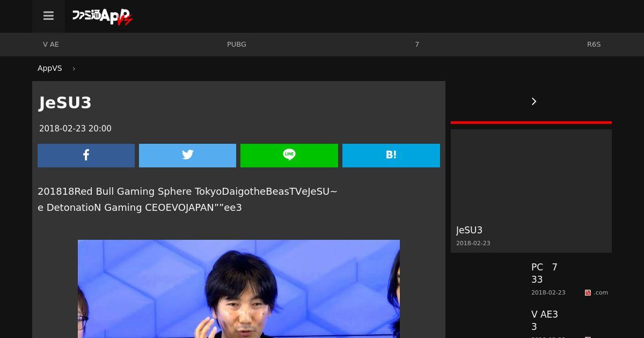This screenshot has width=644, height=338.
Task: Share article on LINE
Action: tap(289, 155)
